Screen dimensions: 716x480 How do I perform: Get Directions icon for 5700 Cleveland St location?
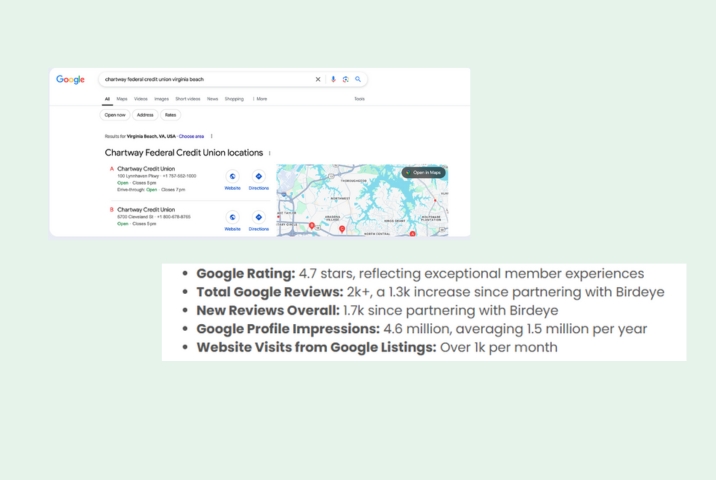(x=258, y=217)
